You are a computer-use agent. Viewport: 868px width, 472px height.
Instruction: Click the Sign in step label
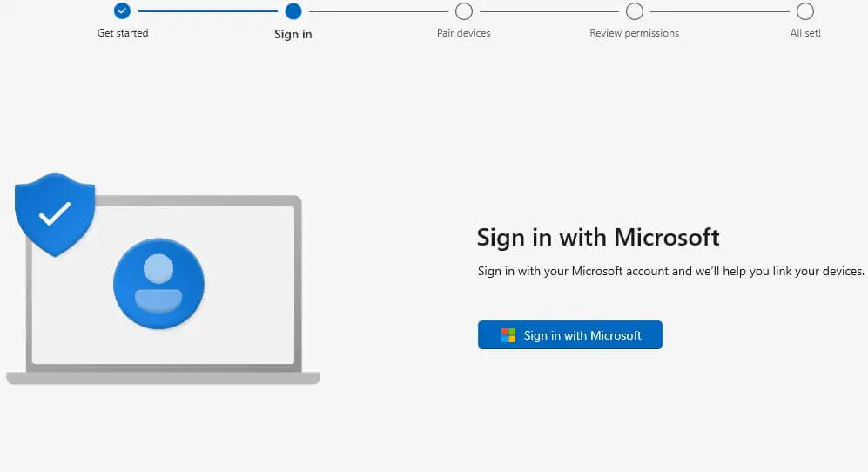pyautogui.click(x=293, y=34)
